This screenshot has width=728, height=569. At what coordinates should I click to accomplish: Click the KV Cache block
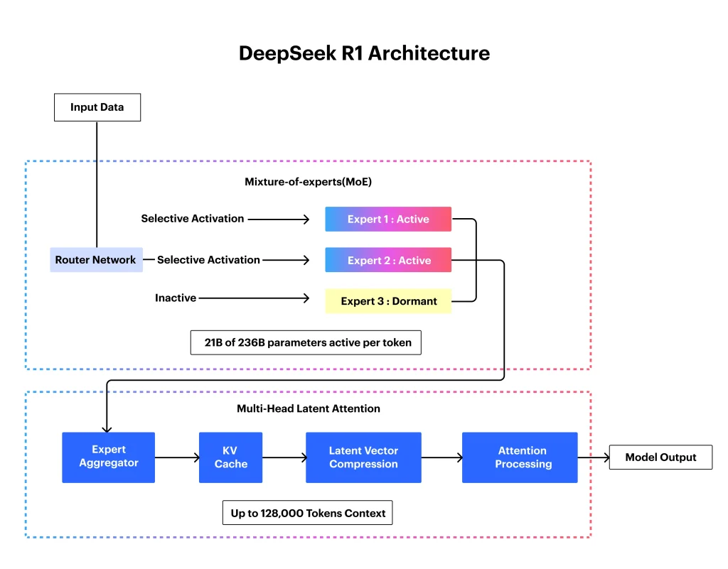click(x=231, y=457)
